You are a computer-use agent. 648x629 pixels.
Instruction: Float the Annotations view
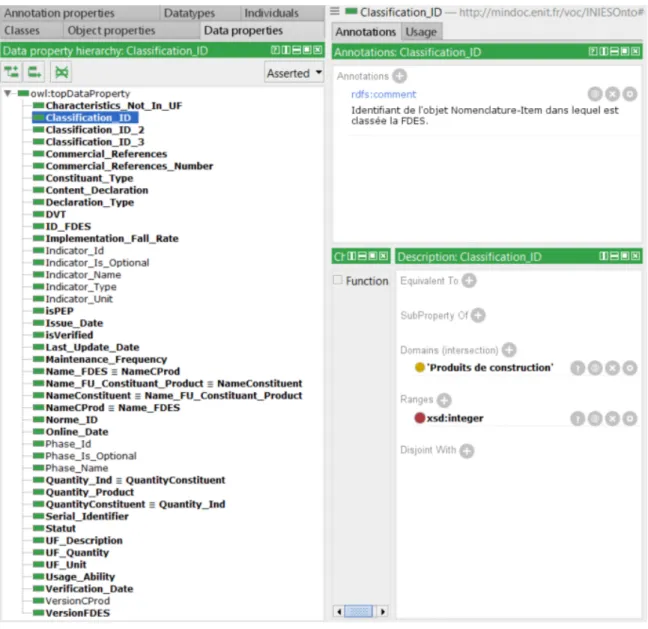point(625,51)
